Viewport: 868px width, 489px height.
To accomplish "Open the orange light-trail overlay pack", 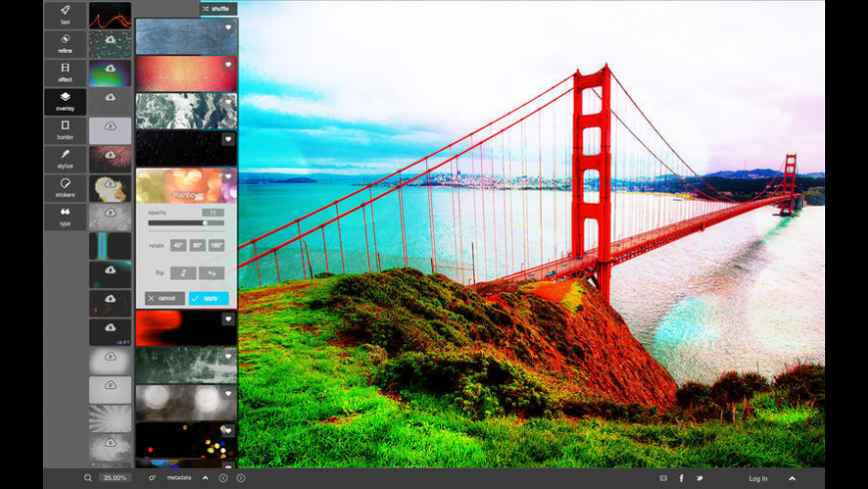I will (110, 15).
